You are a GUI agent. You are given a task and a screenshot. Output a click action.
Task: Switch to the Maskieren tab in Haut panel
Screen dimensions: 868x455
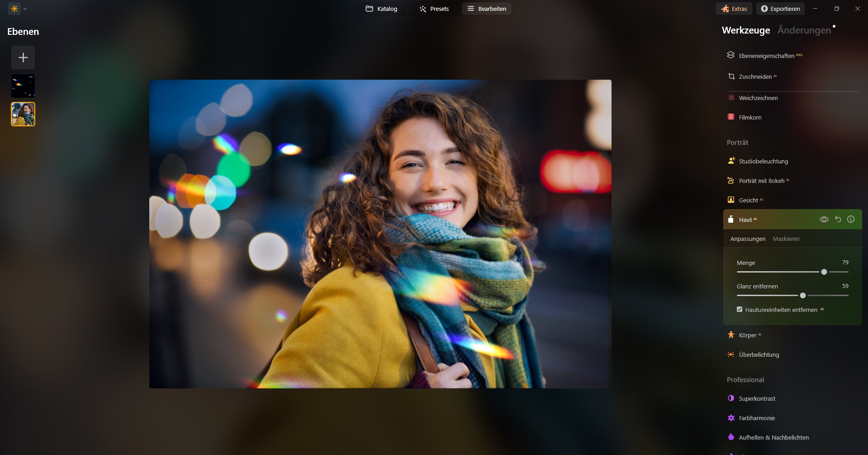pos(786,239)
